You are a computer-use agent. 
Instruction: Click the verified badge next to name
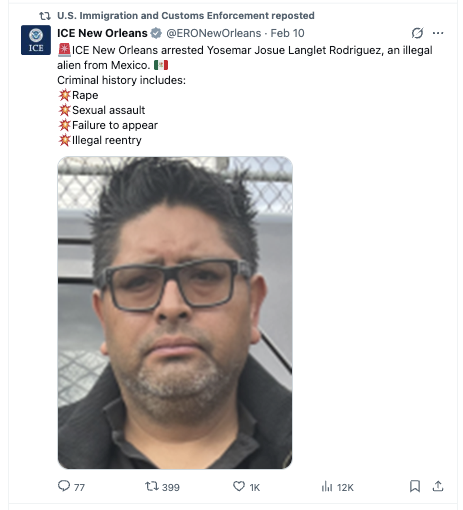(156, 33)
